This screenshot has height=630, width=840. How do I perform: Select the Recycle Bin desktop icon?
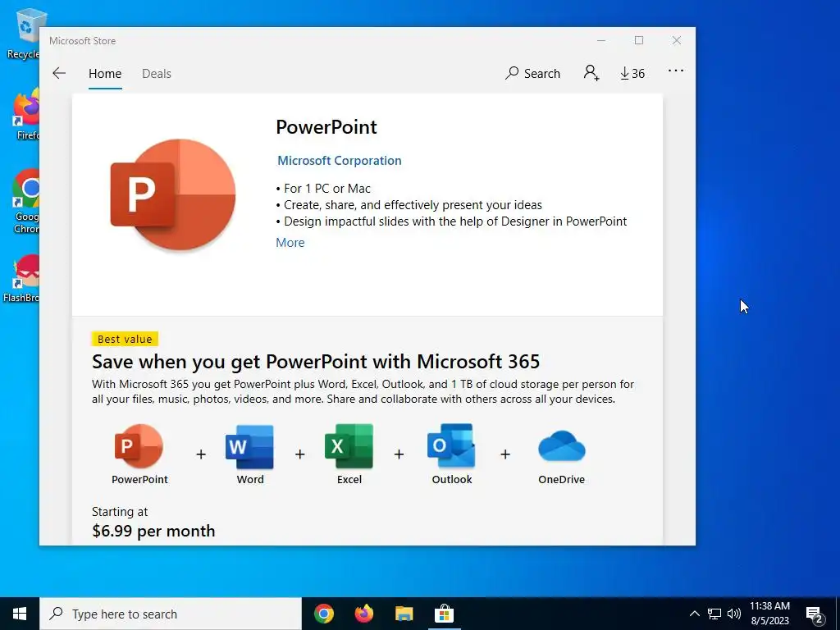24,33
